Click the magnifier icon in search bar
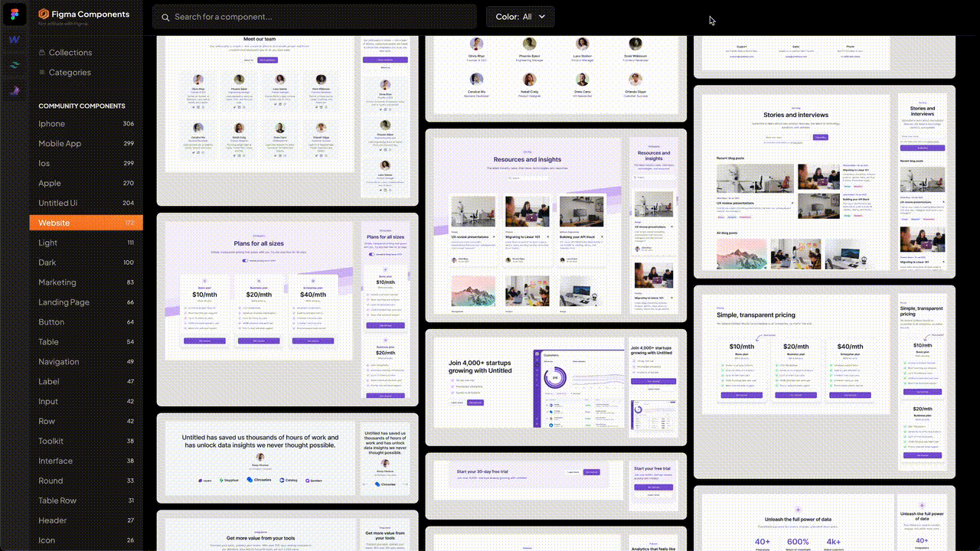The height and width of the screenshot is (551, 980). tap(165, 17)
